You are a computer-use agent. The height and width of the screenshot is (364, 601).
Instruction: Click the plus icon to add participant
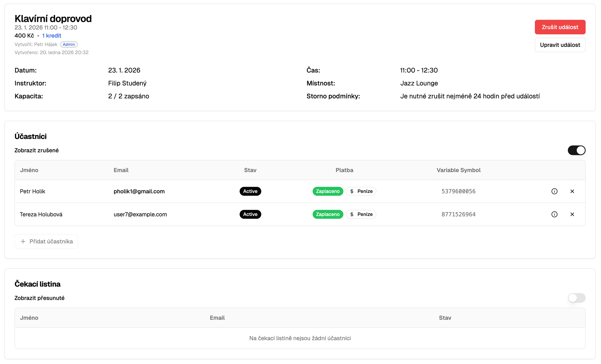pyautogui.click(x=23, y=241)
